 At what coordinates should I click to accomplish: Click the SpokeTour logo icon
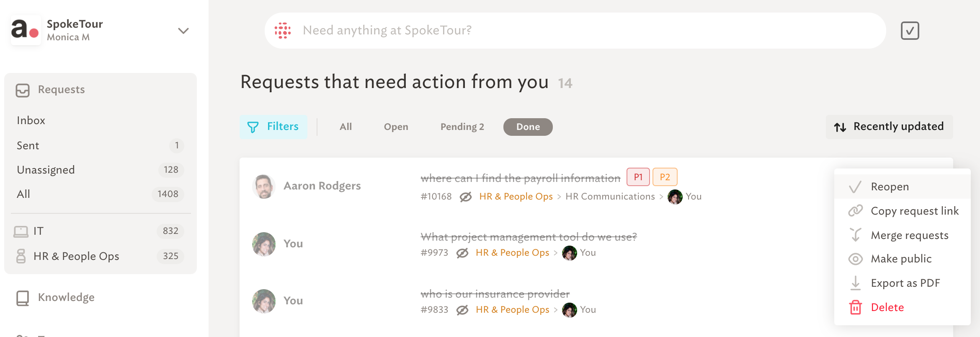[26, 30]
